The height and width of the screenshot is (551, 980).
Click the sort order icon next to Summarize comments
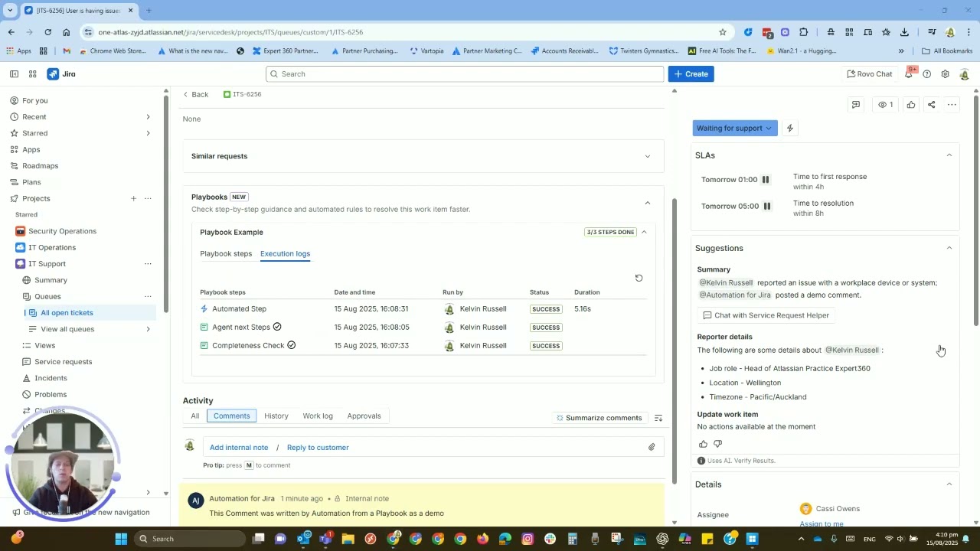coord(658,418)
